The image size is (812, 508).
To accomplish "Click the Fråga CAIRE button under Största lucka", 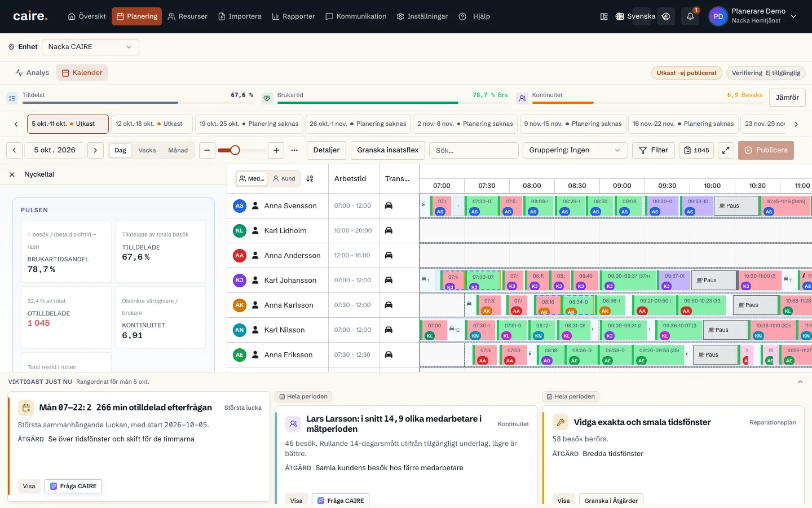I will click(73, 487).
